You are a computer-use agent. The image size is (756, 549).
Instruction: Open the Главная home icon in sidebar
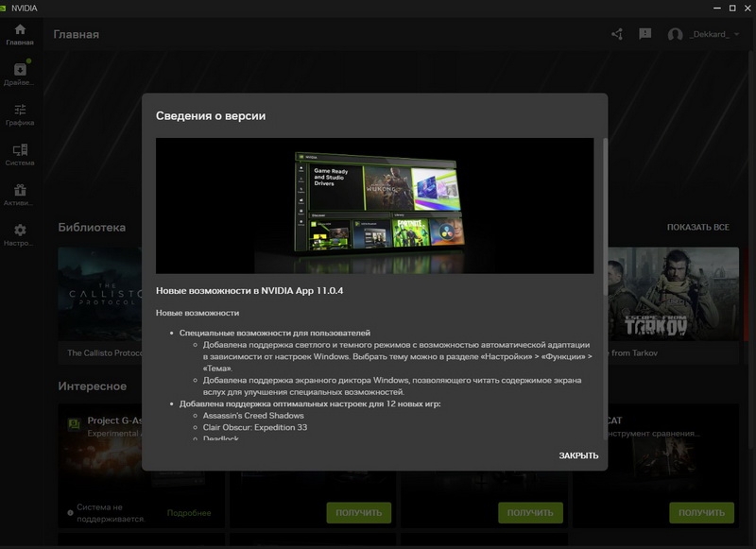click(19, 30)
